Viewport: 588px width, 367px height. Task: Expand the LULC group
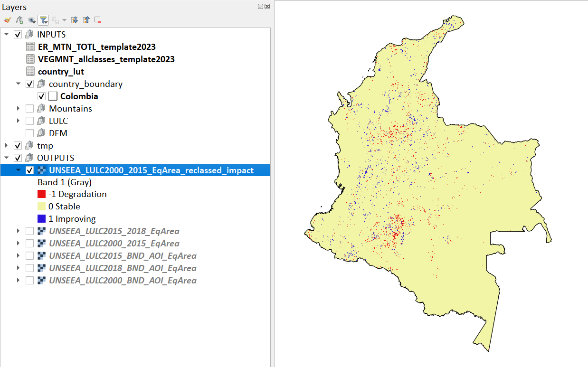(x=18, y=121)
